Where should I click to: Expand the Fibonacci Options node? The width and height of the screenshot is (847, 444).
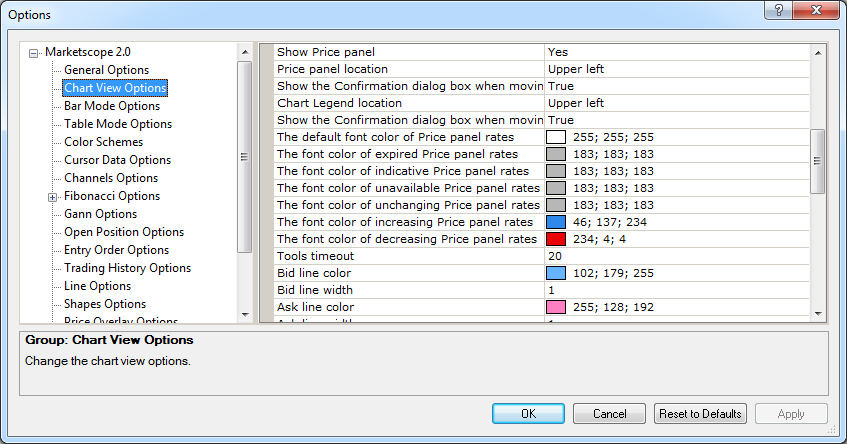click(52, 197)
